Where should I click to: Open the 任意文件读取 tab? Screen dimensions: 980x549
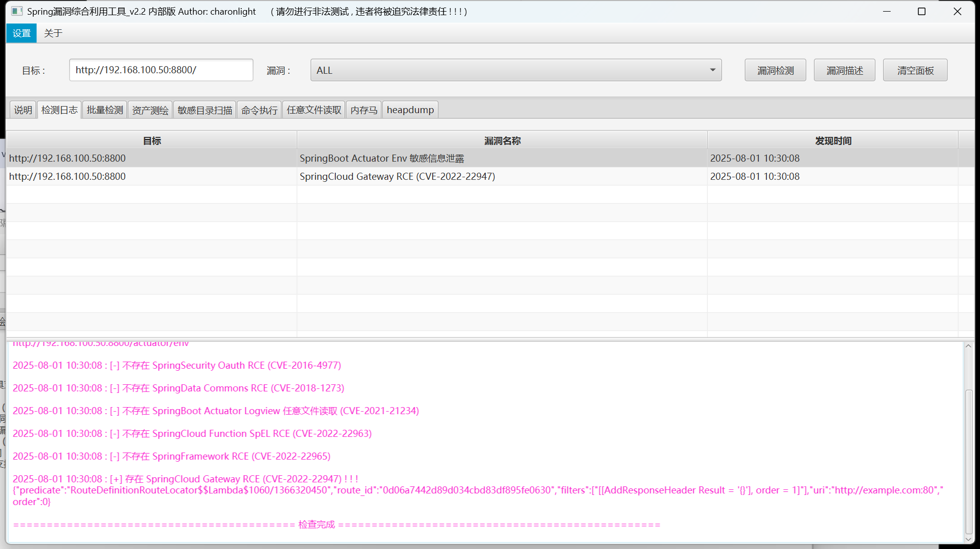coord(314,110)
